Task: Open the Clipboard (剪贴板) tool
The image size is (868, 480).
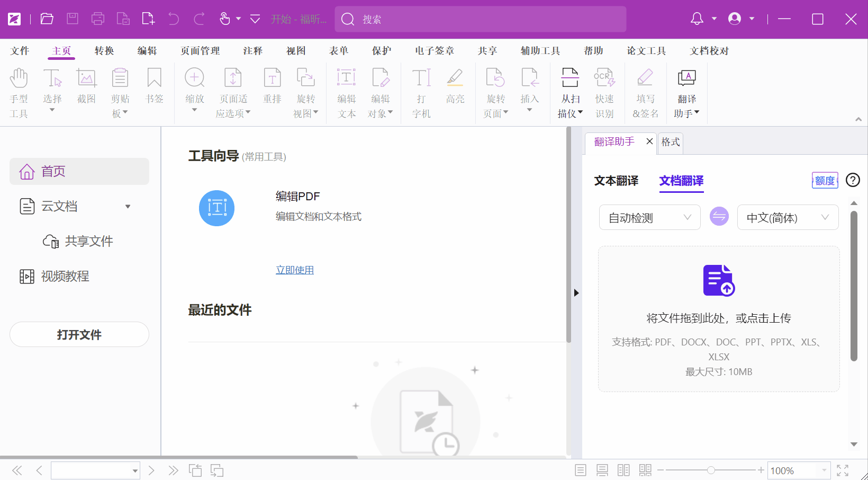Action: pos(120,93)
